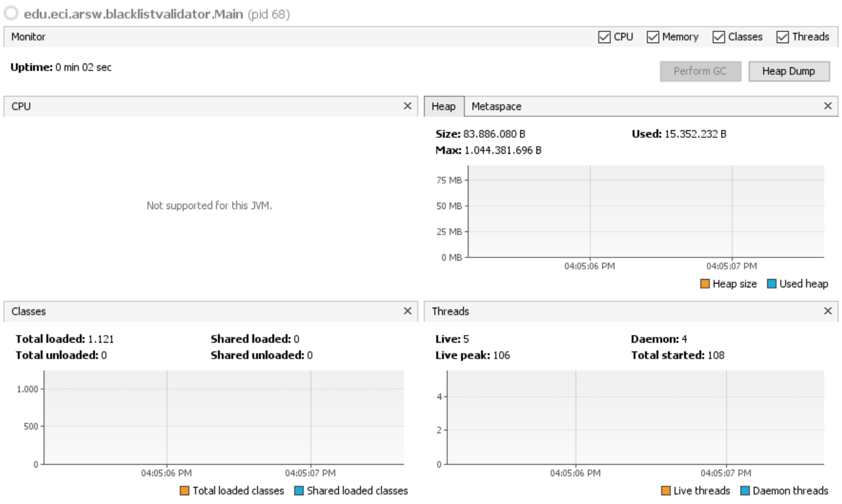Image resolution: width=842 pixels, height=504 pixels.
Task: Click the heap chart area
Action: pos(646,212)
